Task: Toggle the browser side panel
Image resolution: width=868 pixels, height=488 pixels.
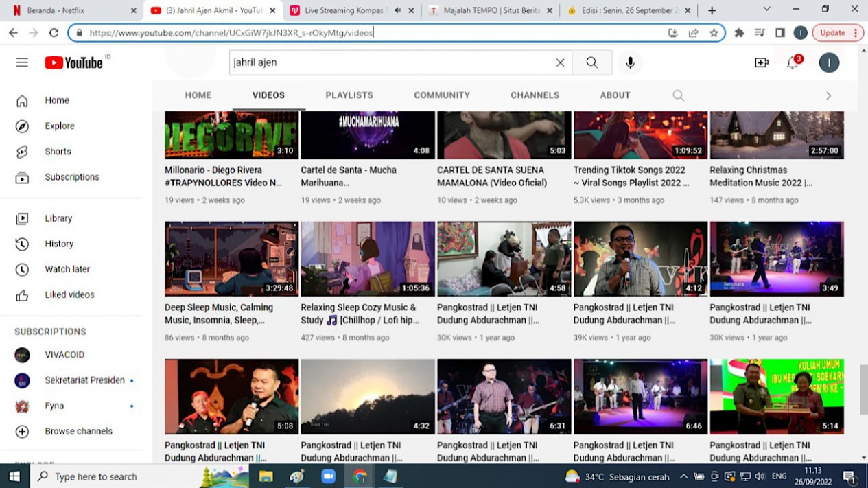Action: (780, 32)
